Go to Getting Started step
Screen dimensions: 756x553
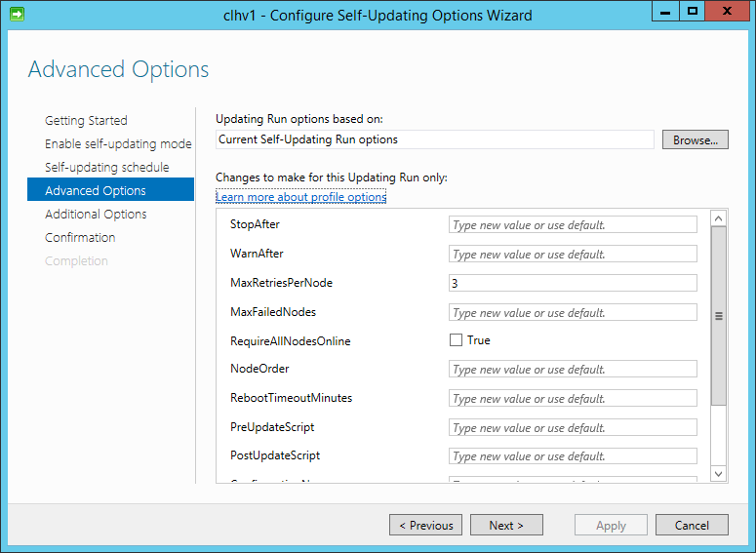[86, 120]
